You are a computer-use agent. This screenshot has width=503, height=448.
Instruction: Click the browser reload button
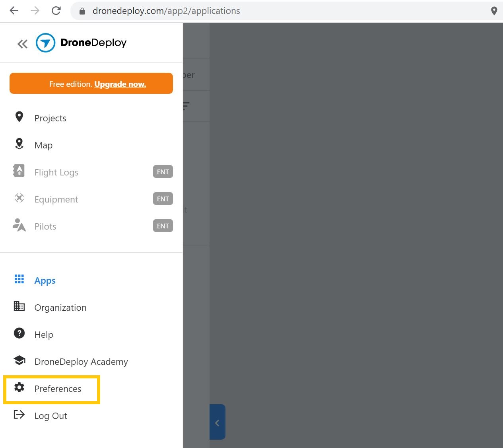pyautogui.click(x=56, y=11)
